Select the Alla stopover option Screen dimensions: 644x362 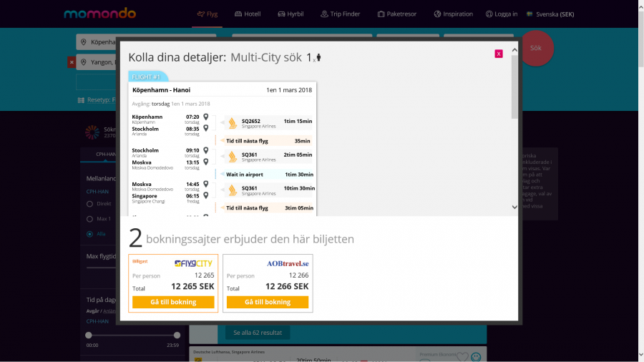(x=89, y=234)
